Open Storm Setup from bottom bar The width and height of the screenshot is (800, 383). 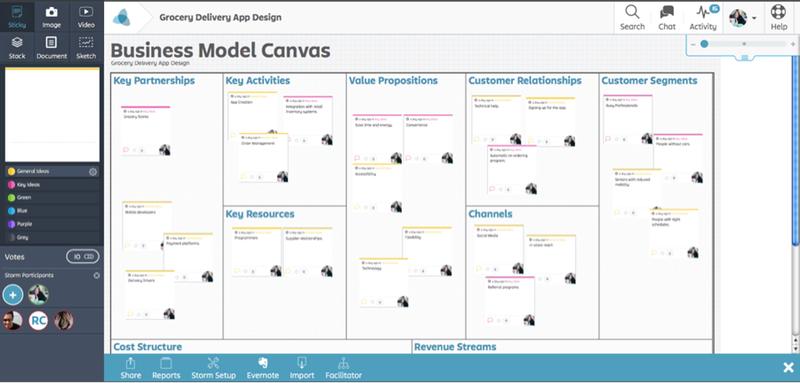(213, 368)
